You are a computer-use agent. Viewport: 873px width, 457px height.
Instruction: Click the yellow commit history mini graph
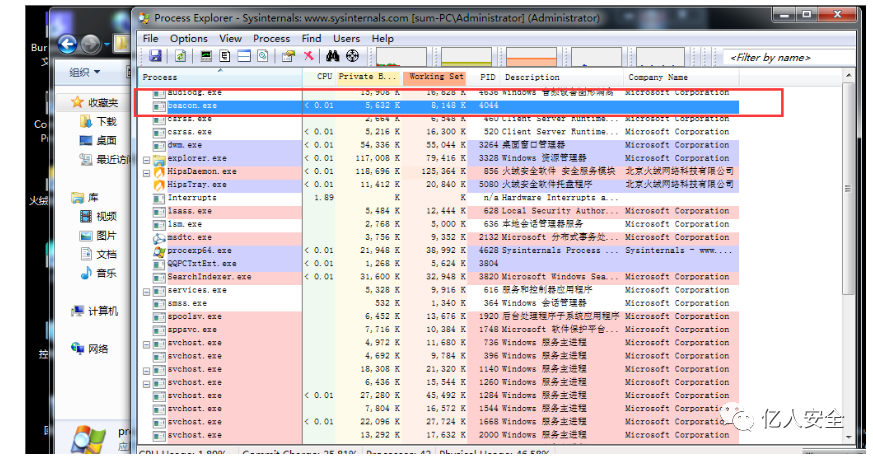(x=467, y=57)
